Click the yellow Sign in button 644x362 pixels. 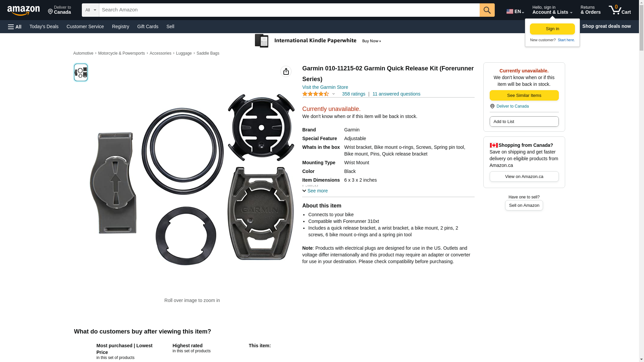(552, 29)
